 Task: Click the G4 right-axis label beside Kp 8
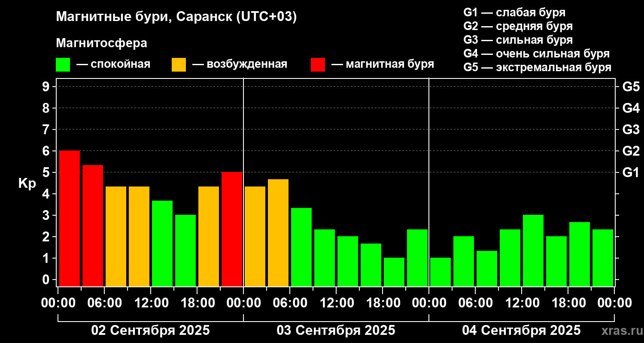click(631, 108)
